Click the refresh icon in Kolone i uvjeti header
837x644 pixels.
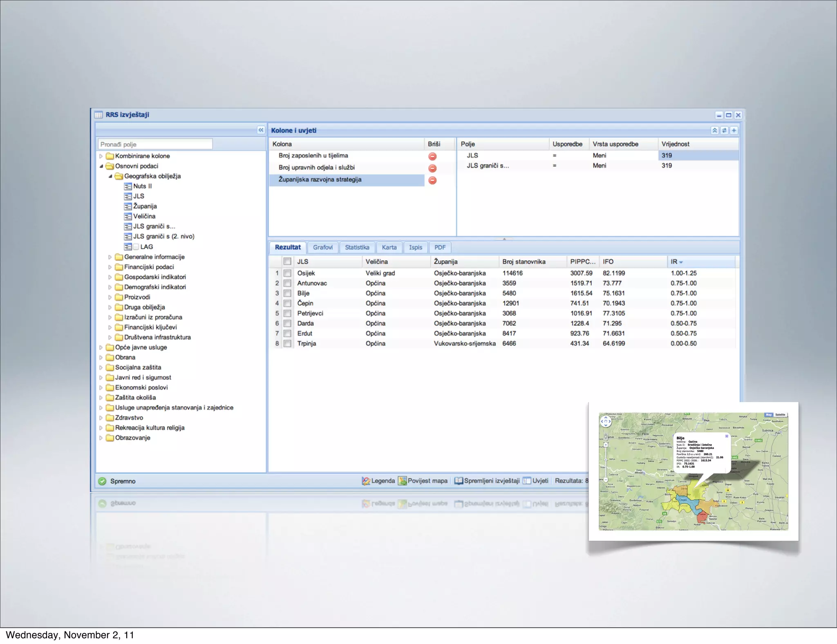coord(724,130)
